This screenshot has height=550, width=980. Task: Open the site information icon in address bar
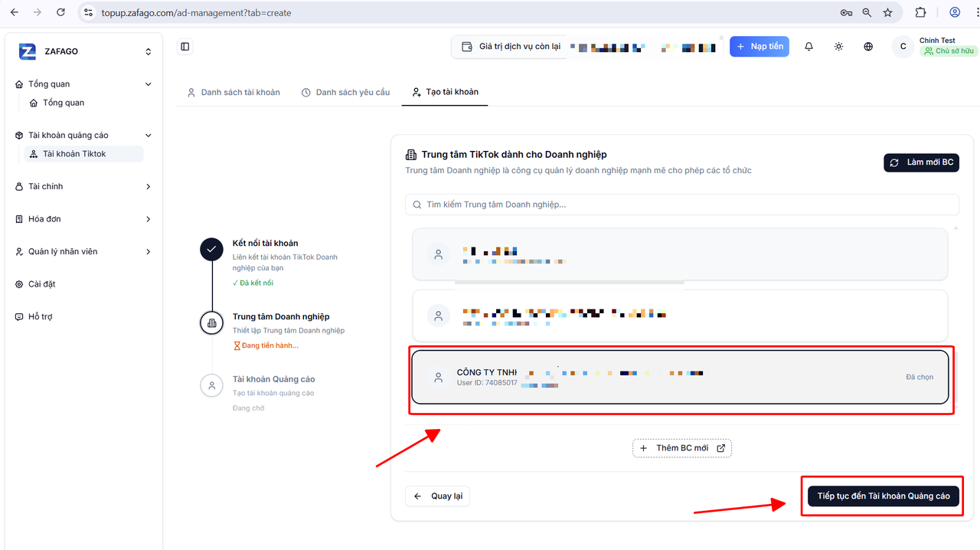click(88, 12)
